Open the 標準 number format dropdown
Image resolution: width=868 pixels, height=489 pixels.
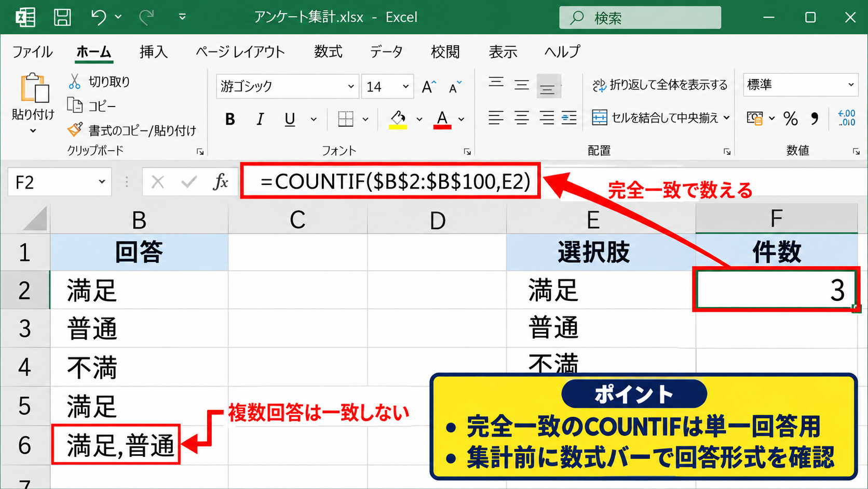coord(851,85)
